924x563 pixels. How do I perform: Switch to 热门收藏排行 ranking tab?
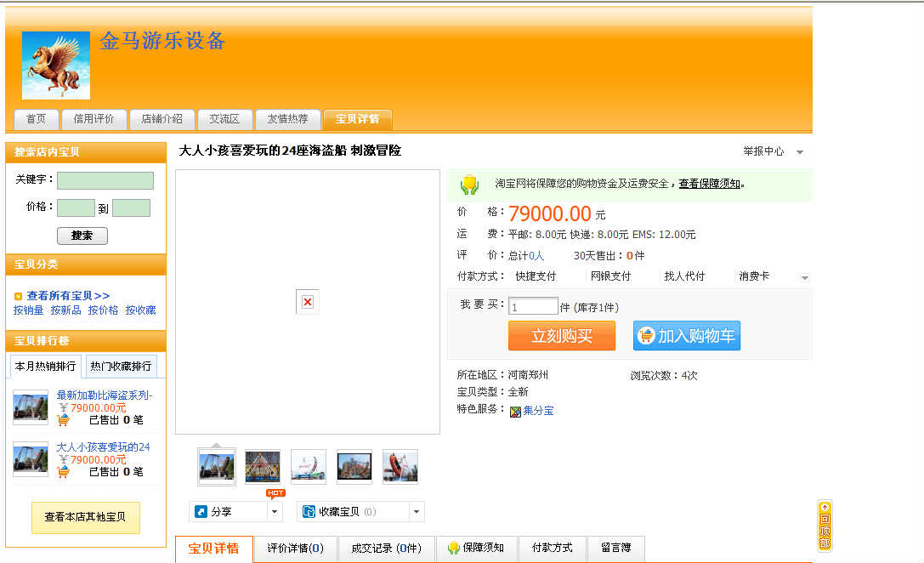point(121,367)
